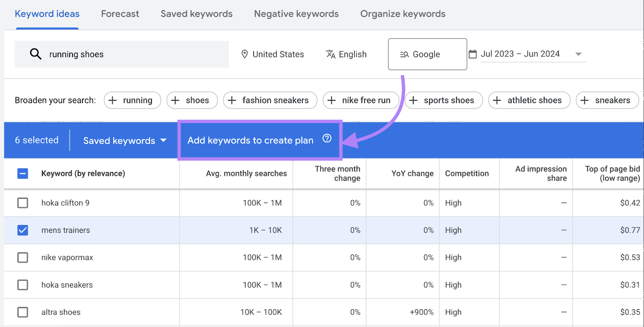Image resolution: width=644 pixels, height=327 pixels.
Task: Check the hoka clifton 9 checkbox
Action: click(23, 203)
